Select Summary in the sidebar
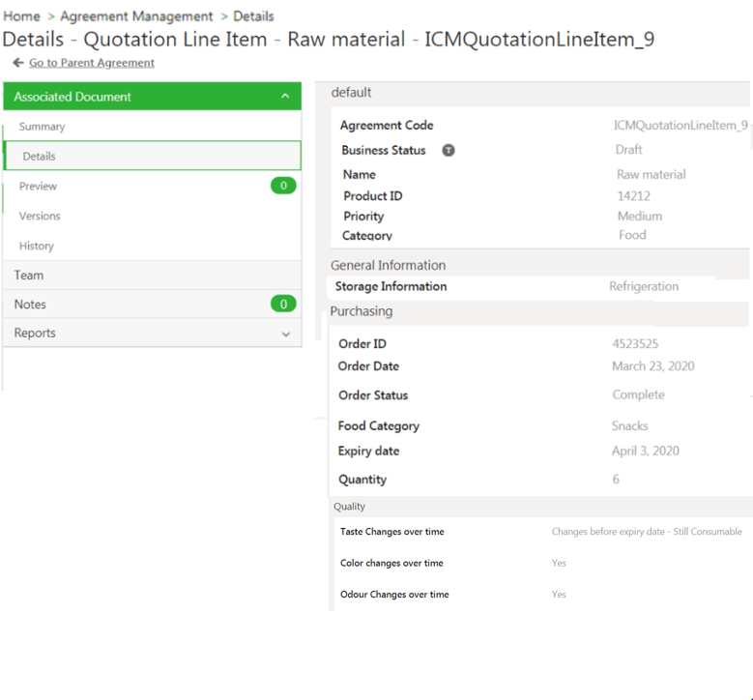 pos(43,127)
